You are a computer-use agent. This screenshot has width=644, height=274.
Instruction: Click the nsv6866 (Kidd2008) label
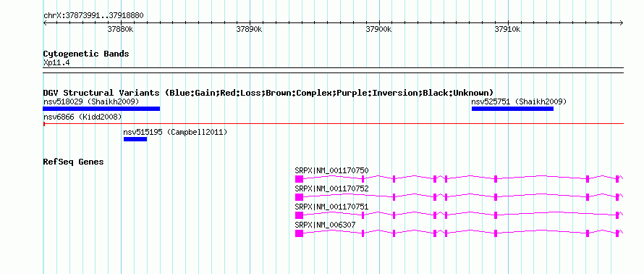tap(82, 117)
